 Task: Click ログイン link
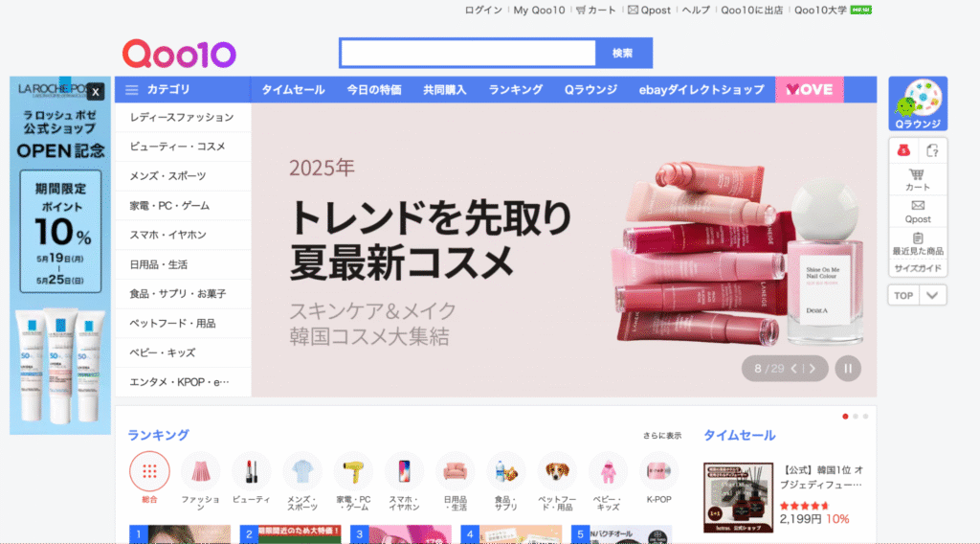483,10
